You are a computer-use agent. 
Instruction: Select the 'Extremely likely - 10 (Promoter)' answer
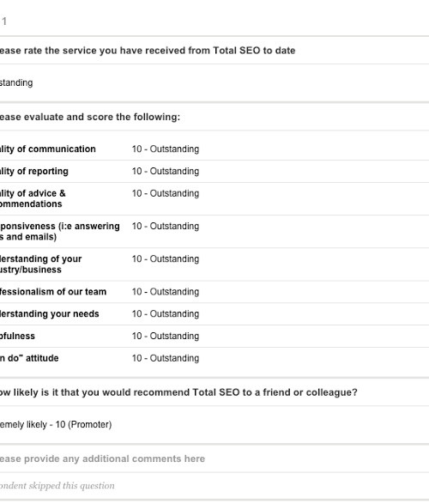56,425
